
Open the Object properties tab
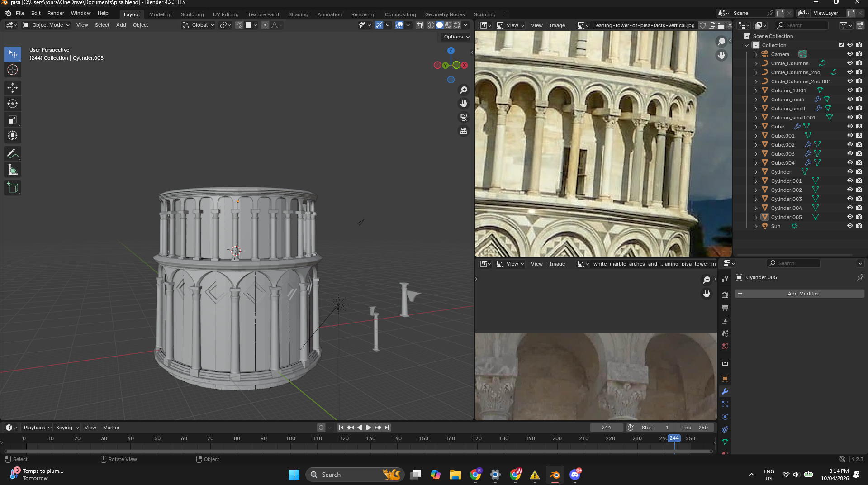click(x=725, y=379)
